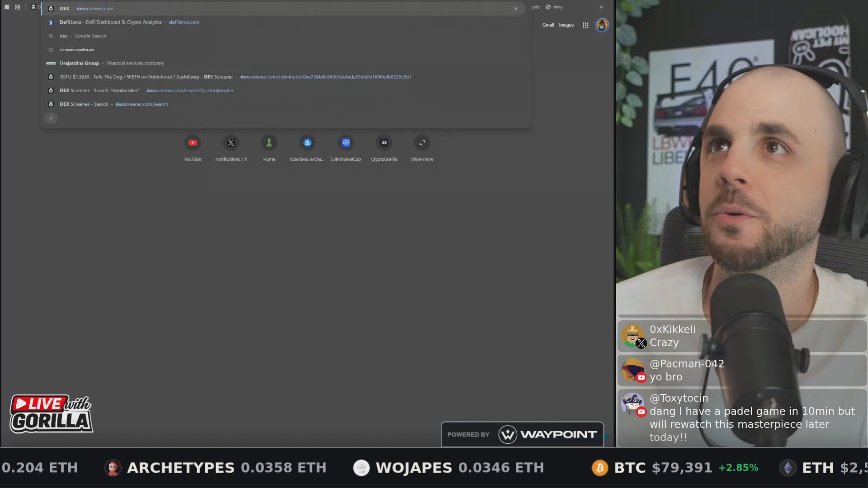
Task: Open the Google account gorilla avatar
Action: tap(602, 25)
